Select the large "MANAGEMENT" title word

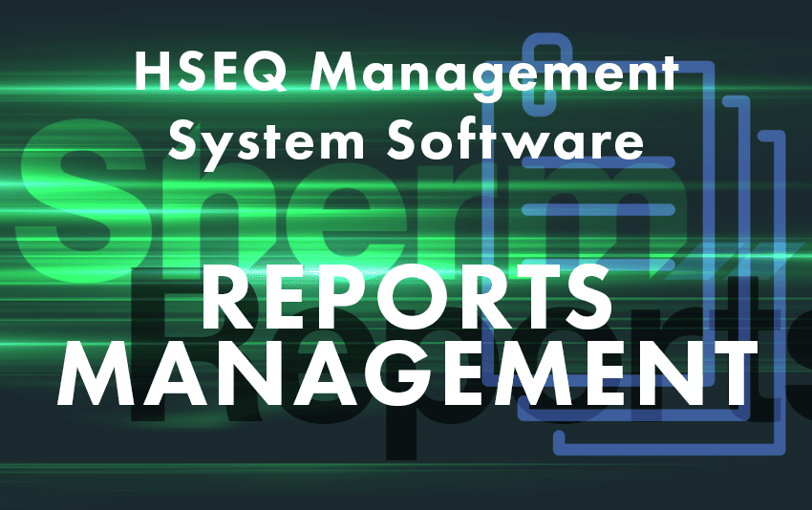[x=407, y=373]
